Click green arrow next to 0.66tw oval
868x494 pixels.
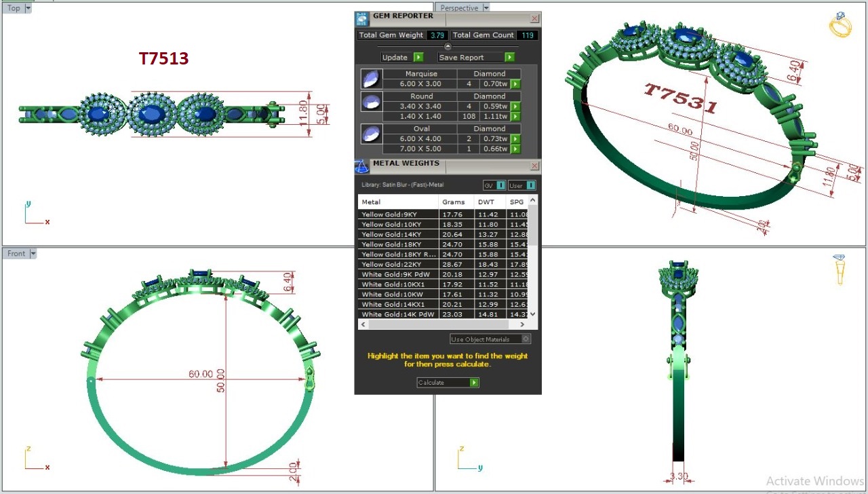515,149
